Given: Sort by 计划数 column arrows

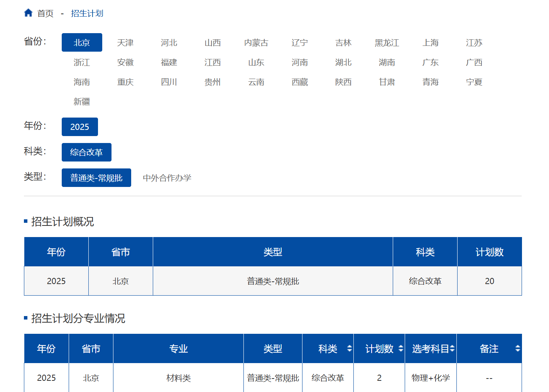Looking at the screenshot, I should pos(401,348).
